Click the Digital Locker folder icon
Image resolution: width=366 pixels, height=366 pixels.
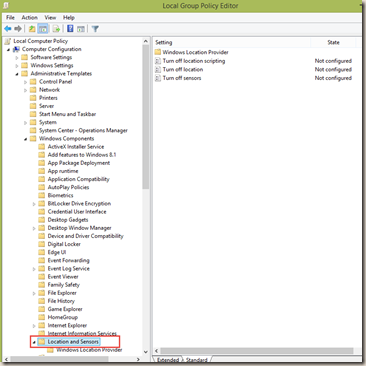click(42, 244)
